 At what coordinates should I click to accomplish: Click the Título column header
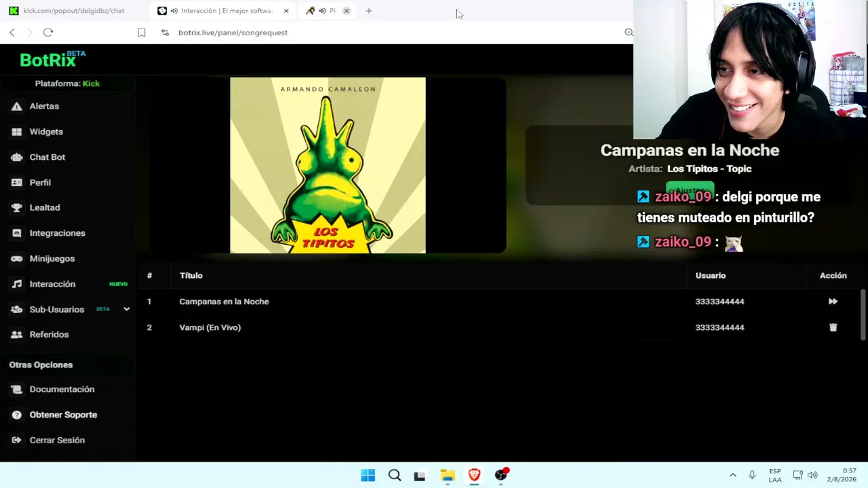[191, 276]
